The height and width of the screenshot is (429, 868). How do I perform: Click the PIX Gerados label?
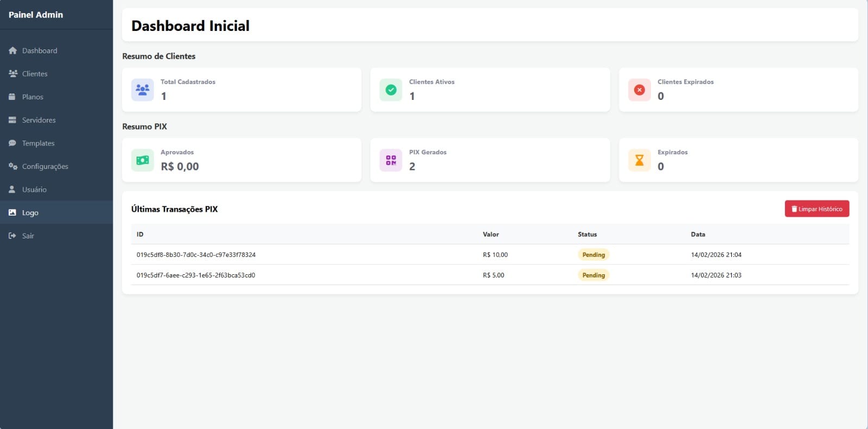pos(428,152)
